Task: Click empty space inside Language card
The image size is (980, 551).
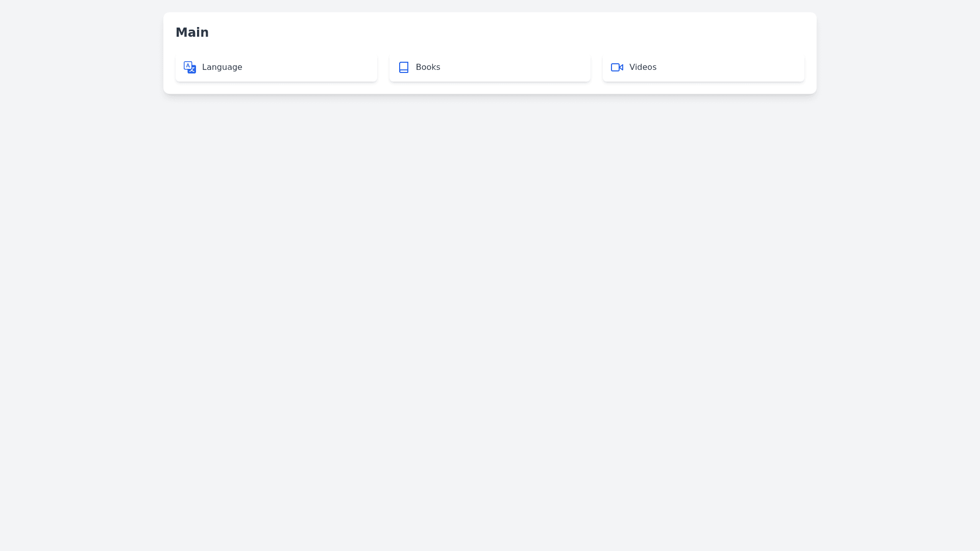Action: (x=316, y=67)
